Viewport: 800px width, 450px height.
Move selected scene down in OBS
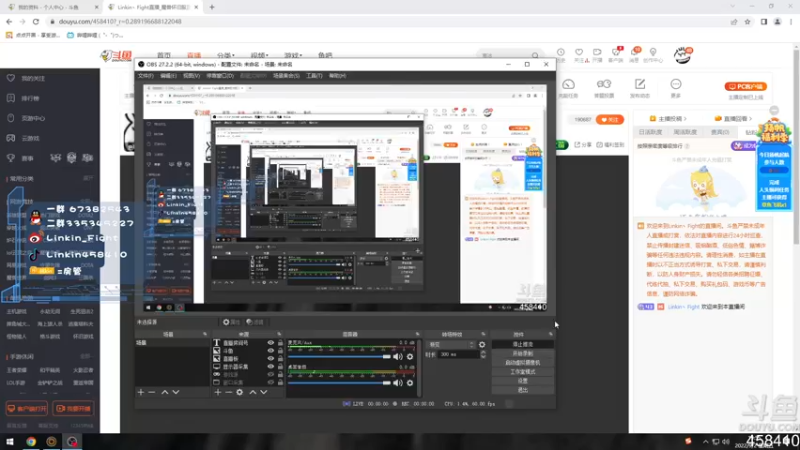pos(176,392)
